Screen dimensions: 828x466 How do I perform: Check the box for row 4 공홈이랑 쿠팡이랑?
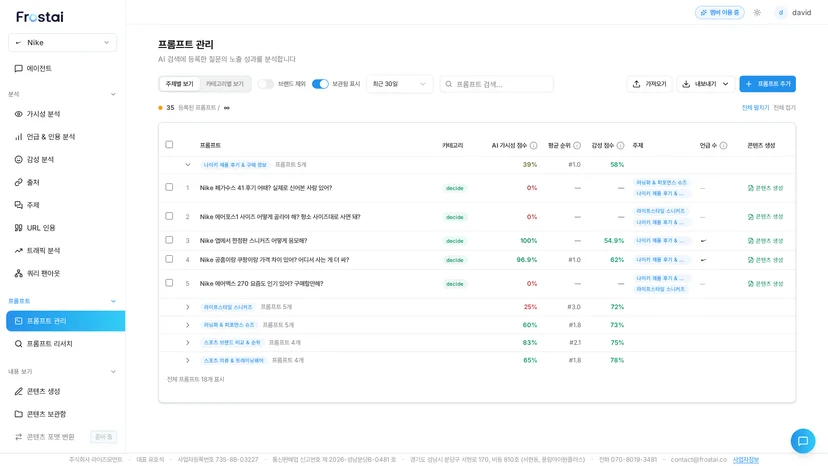(x=169, y=259)
